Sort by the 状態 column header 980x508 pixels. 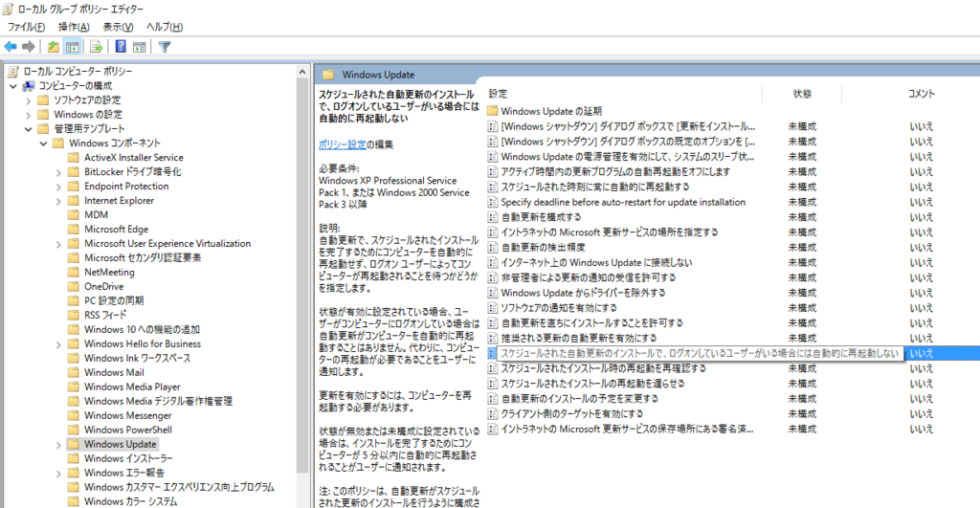(802, 94)
